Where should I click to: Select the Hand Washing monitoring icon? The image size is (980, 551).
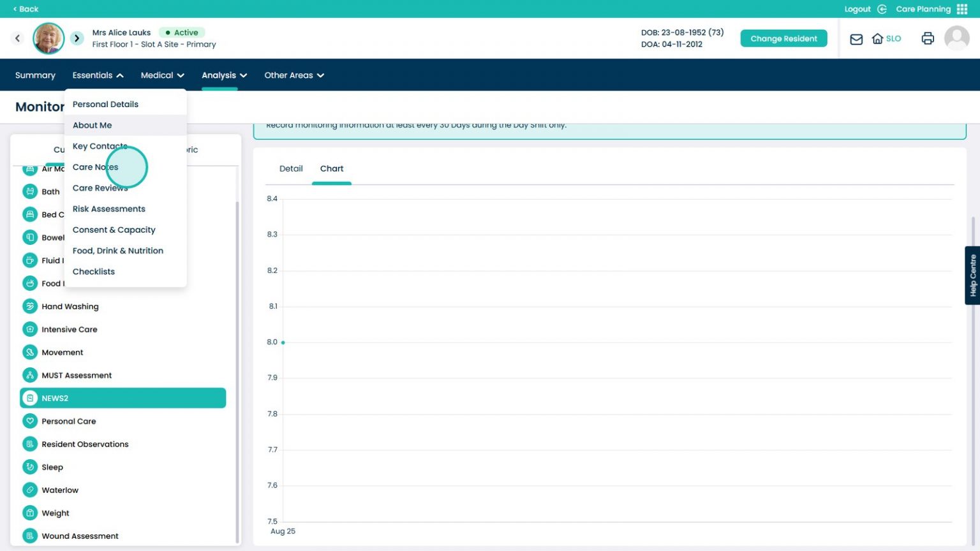coord(31,306)
